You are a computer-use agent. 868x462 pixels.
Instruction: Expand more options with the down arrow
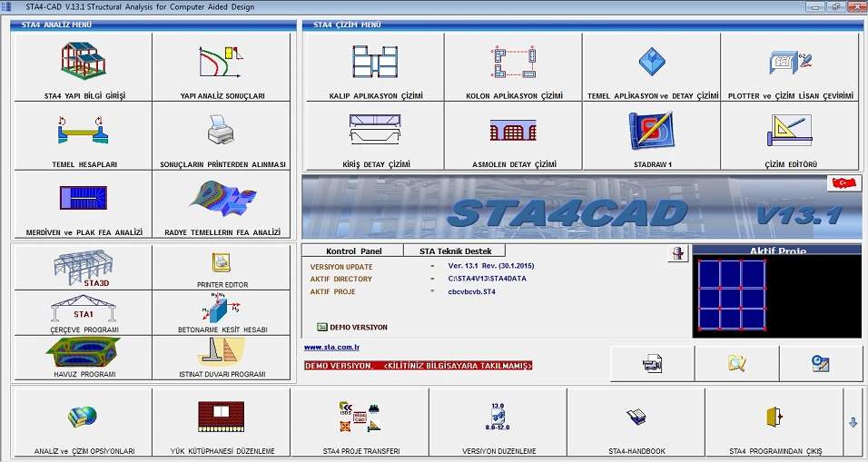853,422
